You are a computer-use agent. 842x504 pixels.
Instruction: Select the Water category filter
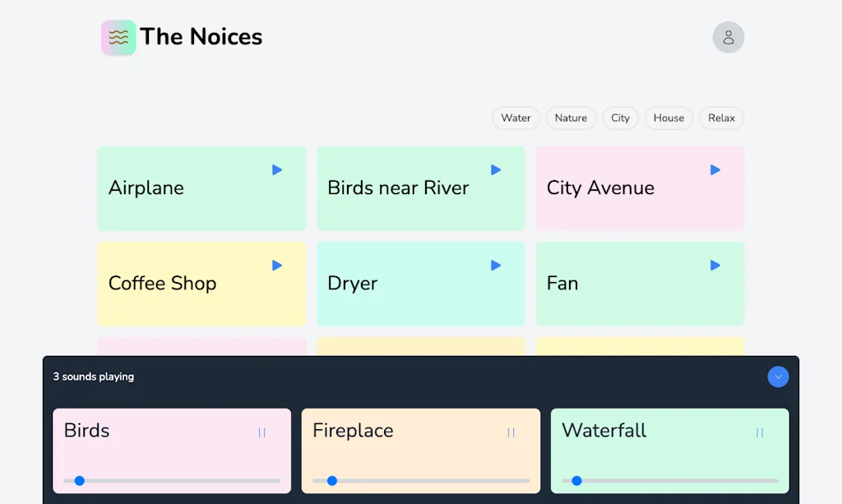tap(516, 118)
